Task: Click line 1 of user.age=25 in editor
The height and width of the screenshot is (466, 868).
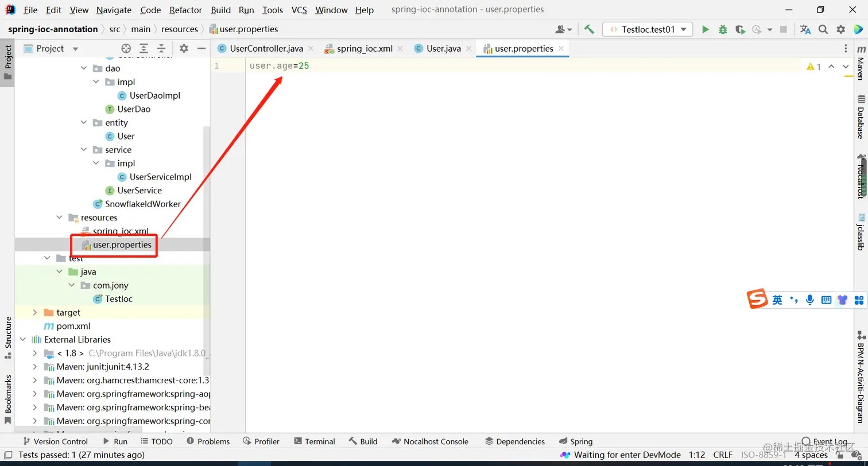Action: (x=279, y=66)
